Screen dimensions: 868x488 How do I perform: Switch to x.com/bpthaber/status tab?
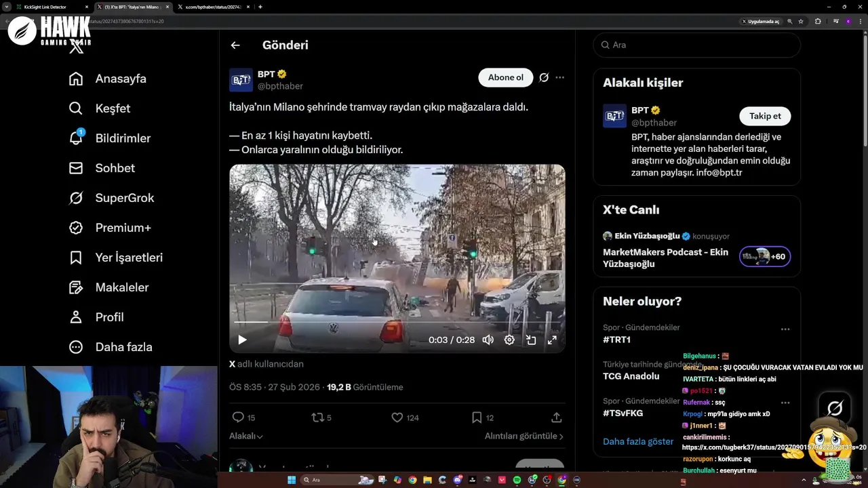214,7
